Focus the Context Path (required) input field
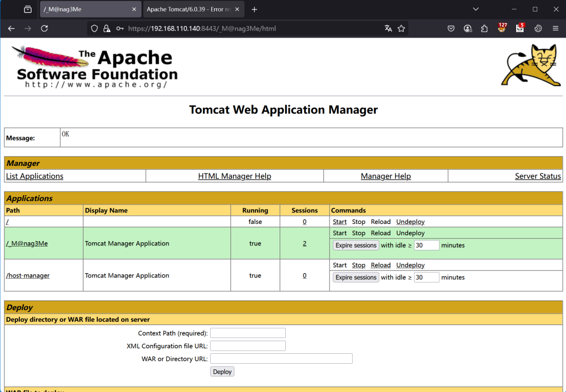566x392 pixels. point(248,333)
